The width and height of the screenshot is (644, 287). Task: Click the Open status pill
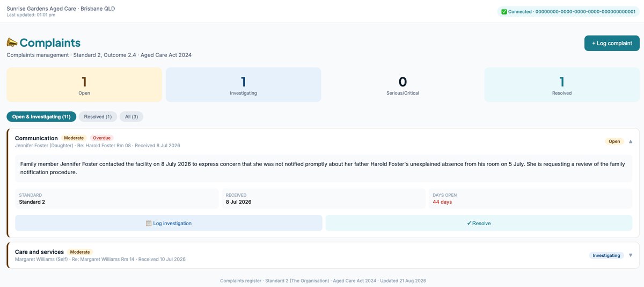(x=614, y=141)
